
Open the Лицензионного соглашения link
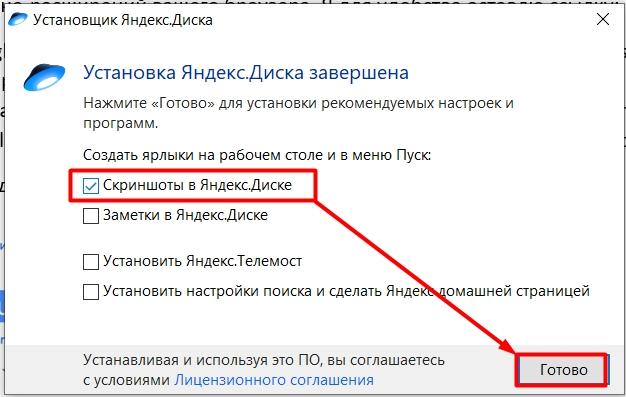click(274, 380)
